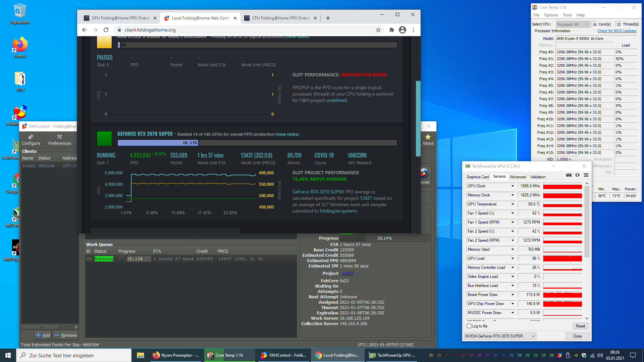This screenshot has height=362, width=644.
Task: Click the Check for BIOS Updates link
Action: pyautogui.click(x=616, y=31)
